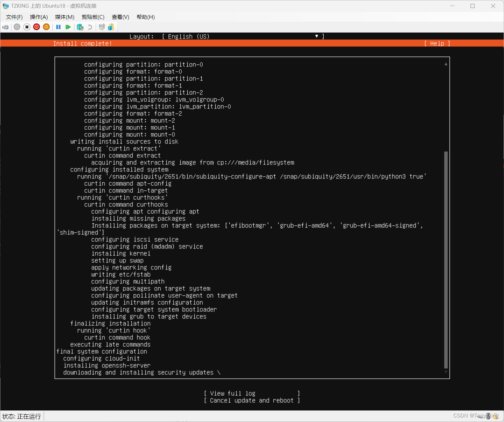Click 'installing grub to target devices' line
The height and width of the screenshot is (422, 504).
pyautogui.click(x=149, y=316)
